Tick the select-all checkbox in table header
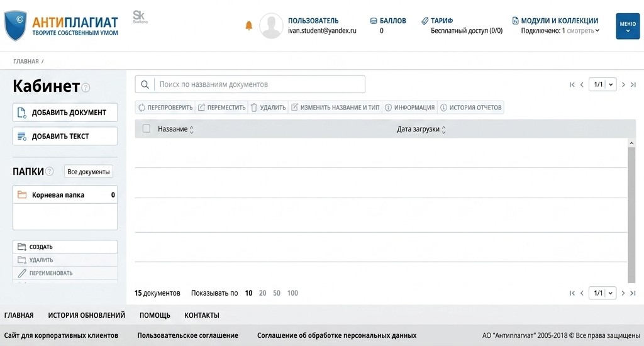This screenshot has width=644, height=346. 146,128
